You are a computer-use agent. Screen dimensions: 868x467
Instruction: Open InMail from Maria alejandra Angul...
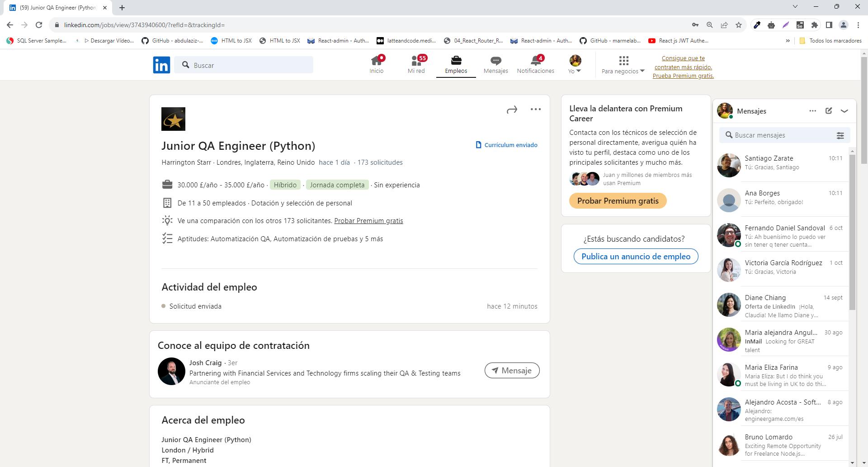[x=781, y=339]
